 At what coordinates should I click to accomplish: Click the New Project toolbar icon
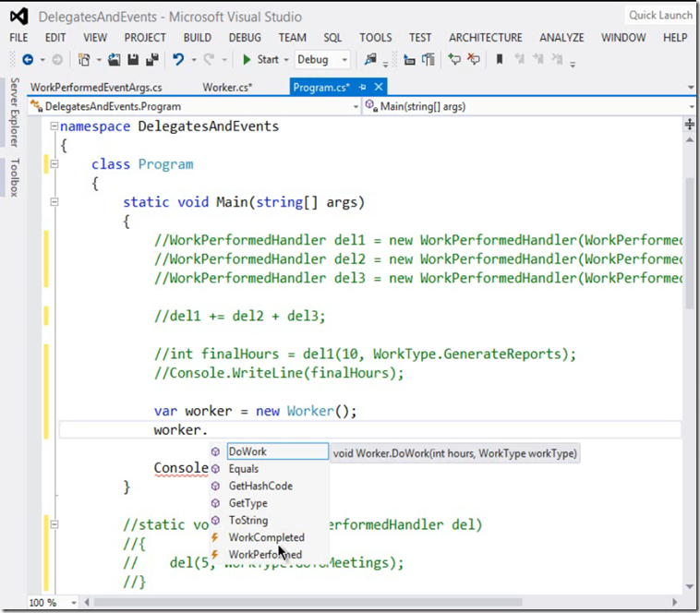click(x=84, y=59)
